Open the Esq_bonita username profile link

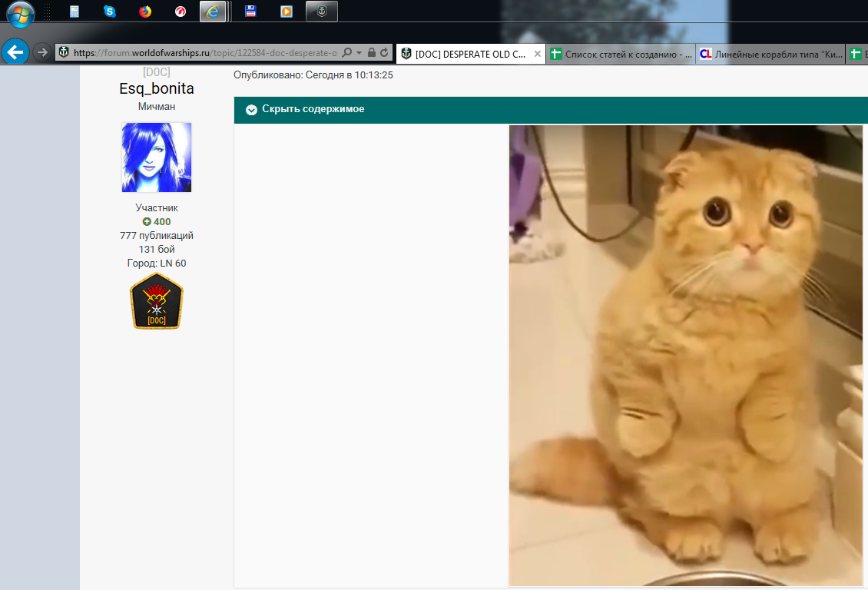[157, 89]
